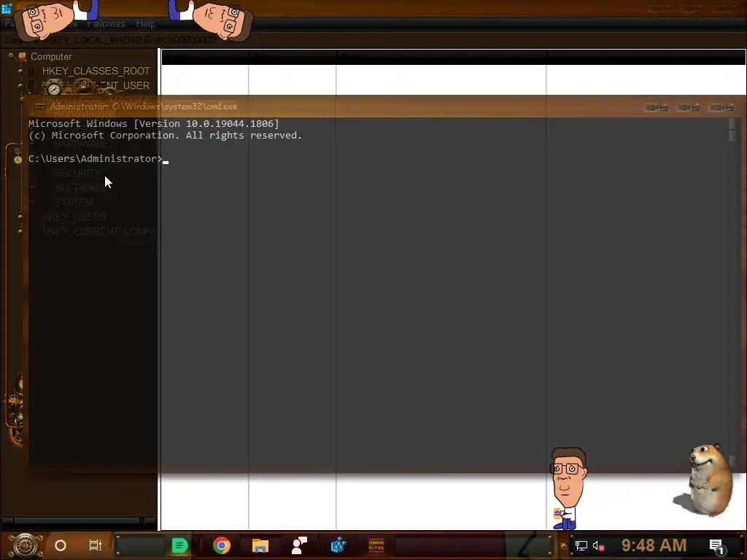747x560 pixels.
Task: Minimize the Command Prompt window
Action: click(x=656, y=108)
